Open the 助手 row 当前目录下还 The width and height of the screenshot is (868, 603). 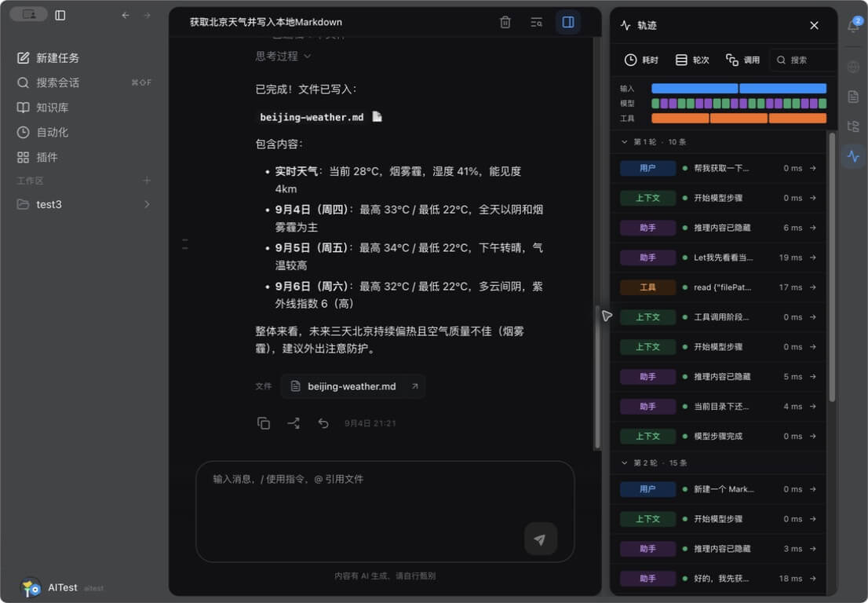click(719, 407)
